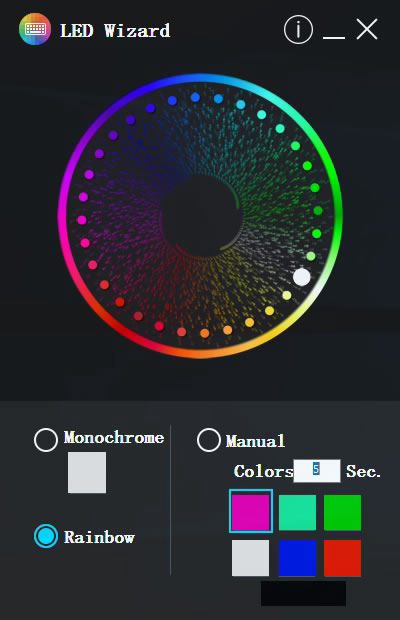Select the Rainbow radio button
Viewport: 400px width, 620px height.
pos(46,536)
